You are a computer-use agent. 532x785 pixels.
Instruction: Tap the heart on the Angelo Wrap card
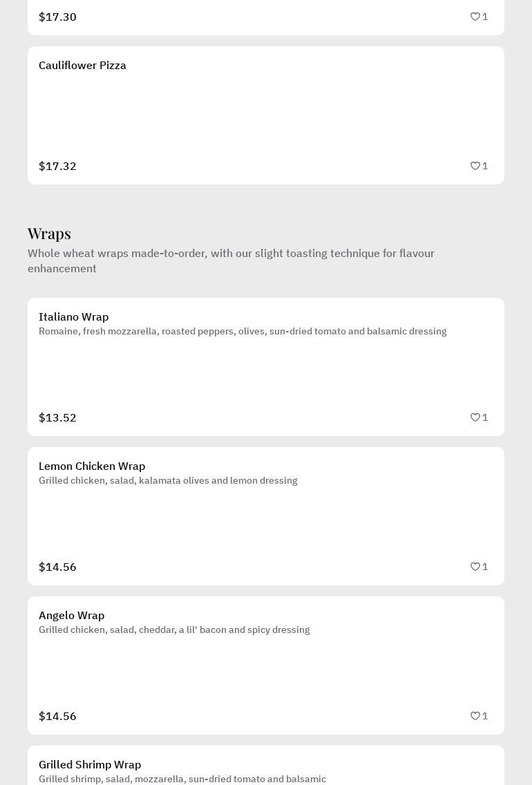click(475, 716)
